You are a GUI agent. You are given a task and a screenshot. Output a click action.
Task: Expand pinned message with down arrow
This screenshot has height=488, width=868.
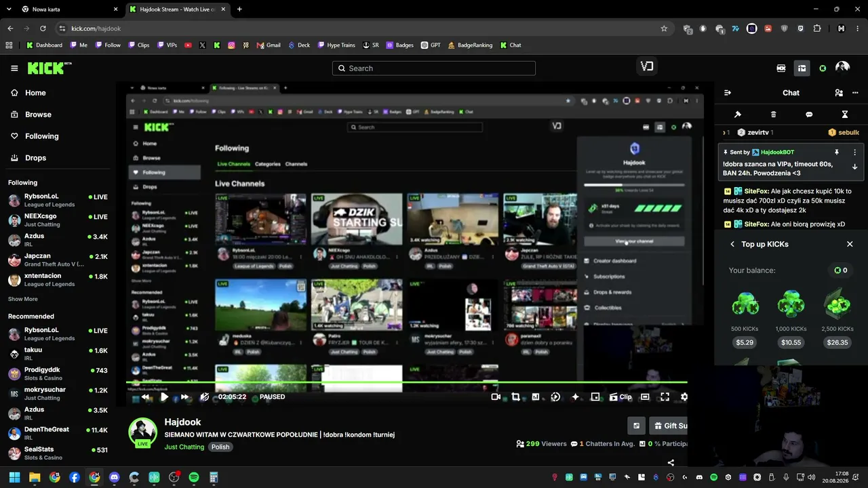[854, 167]
